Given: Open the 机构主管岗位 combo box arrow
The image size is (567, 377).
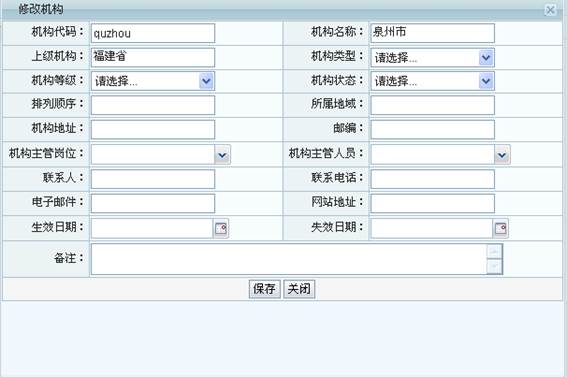Looking at the screenshot, I should (222, 155).
